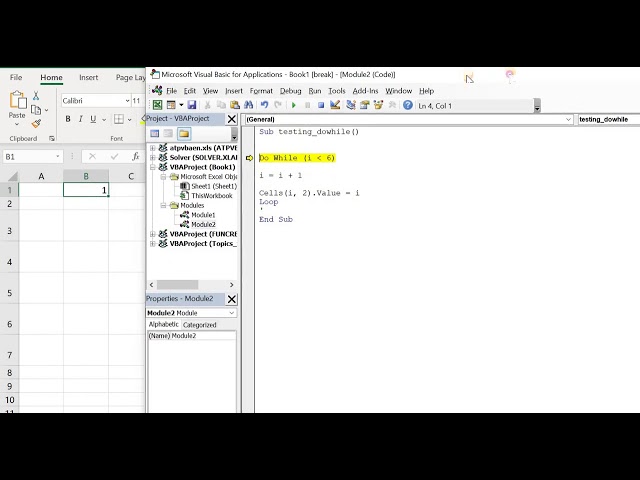The height and width of the screenshot is (480, 640).
Task: Switch to the Categorized properties tab
Action: tap(200, 325)
